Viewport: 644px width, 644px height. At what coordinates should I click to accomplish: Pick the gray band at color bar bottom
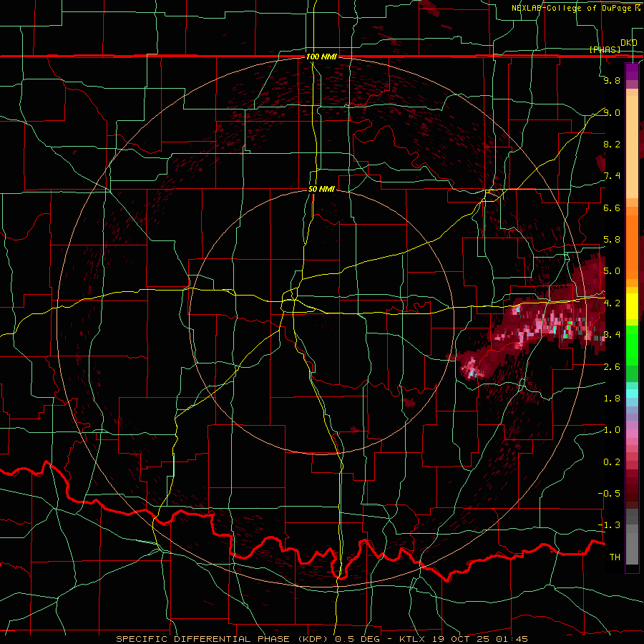[x=632, y=536]
